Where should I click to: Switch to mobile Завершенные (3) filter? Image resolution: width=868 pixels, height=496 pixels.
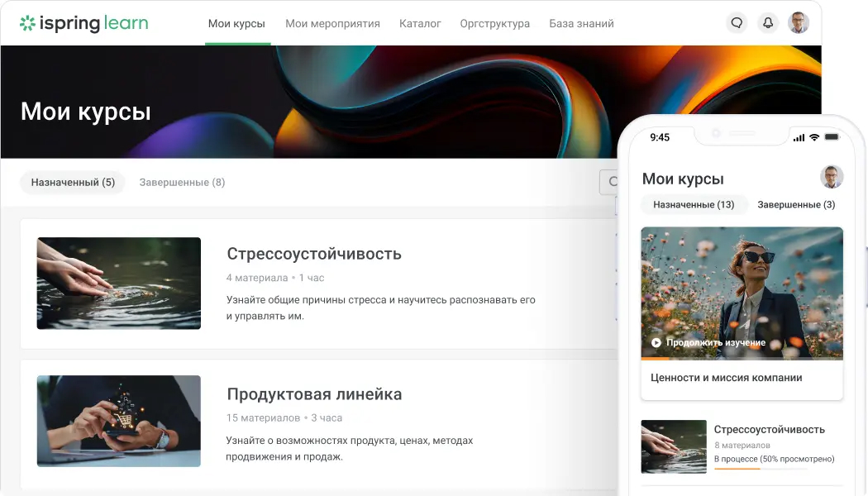[796, 204]
